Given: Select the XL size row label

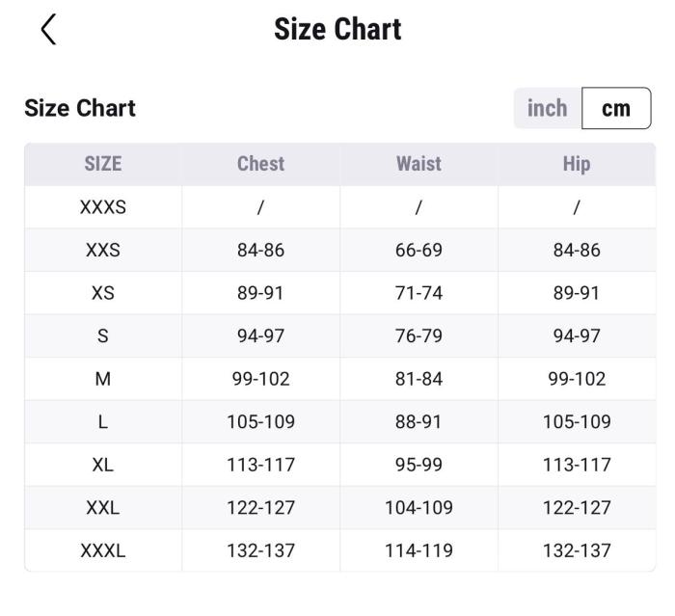Looking at the screenshot, I should [103, 465].
